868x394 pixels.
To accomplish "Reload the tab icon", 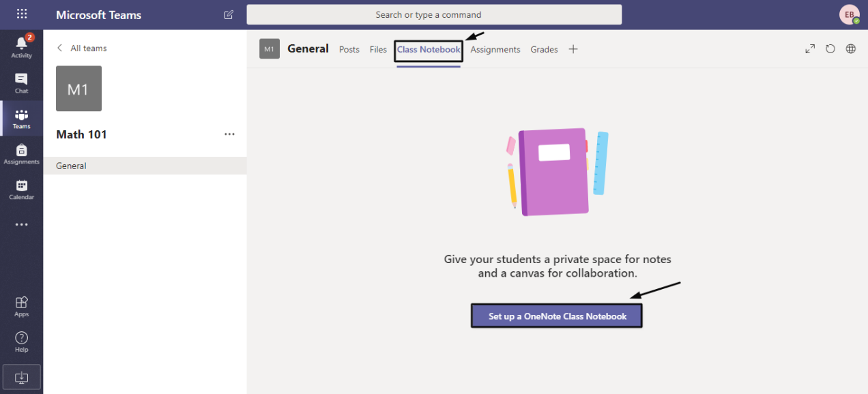I will pyautogui.click(x=830, y=49).
